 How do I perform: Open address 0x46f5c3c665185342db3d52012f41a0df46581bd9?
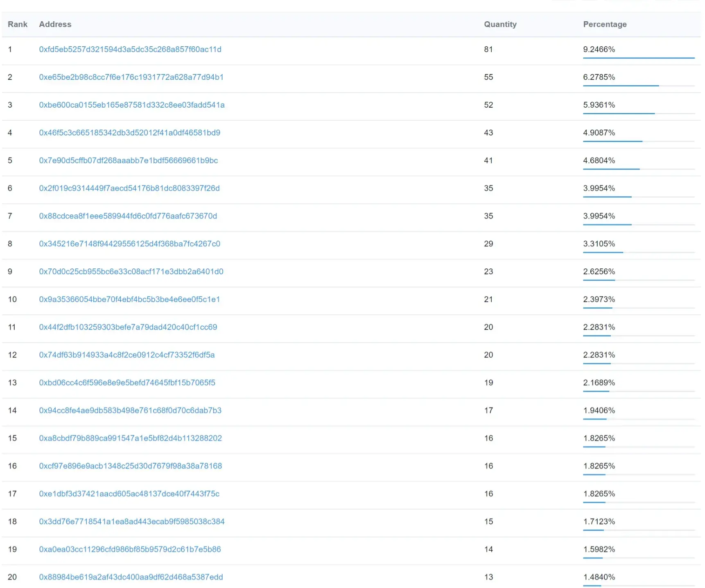pyautogui.click(x=130, y=133)
